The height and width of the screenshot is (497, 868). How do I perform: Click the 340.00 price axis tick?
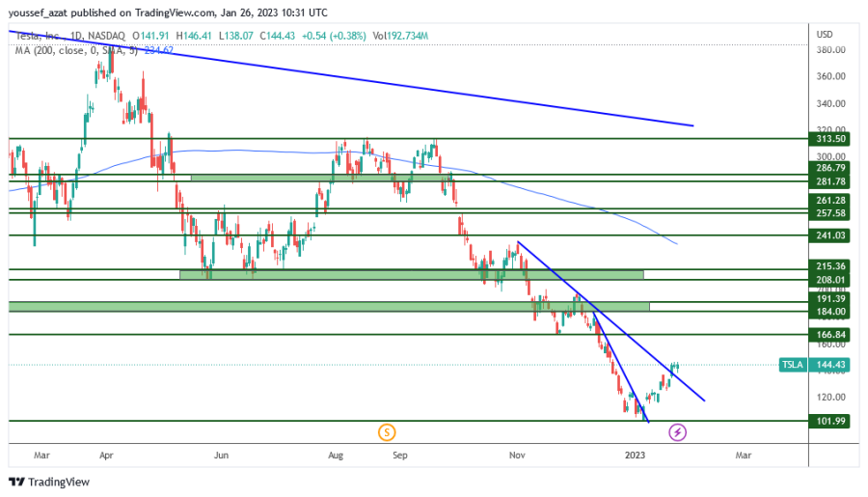[x=831, y=103]
